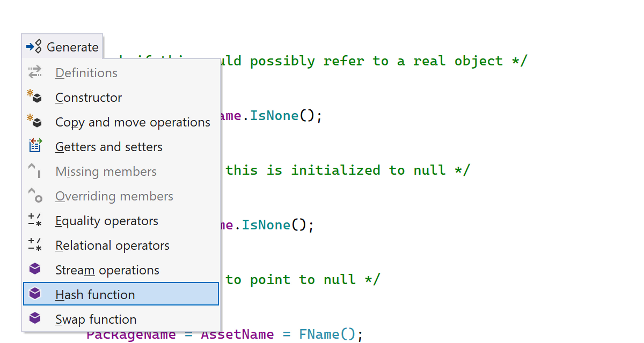Click the Constructor icon
Viewport: 644px width, 343px height.
tap(35, 97)
